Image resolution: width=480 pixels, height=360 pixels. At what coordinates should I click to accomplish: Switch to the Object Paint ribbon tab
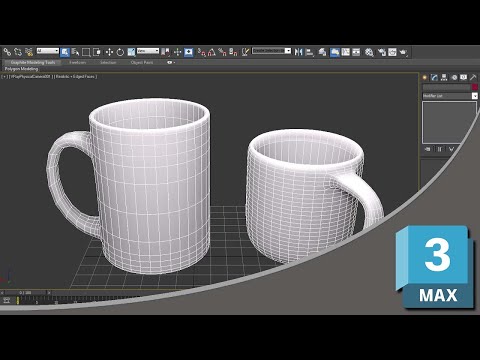[x=142, y=62]
